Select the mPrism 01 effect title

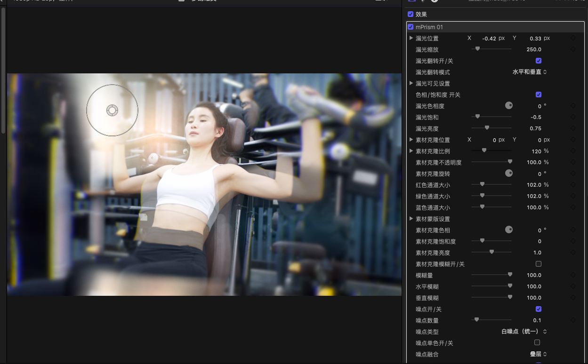tap(429, 27)
